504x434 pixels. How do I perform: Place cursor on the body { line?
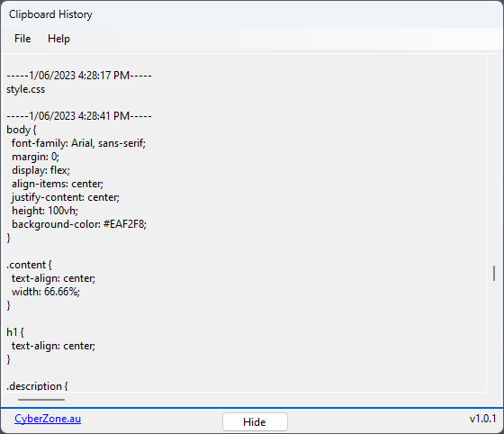pos(22,130)
